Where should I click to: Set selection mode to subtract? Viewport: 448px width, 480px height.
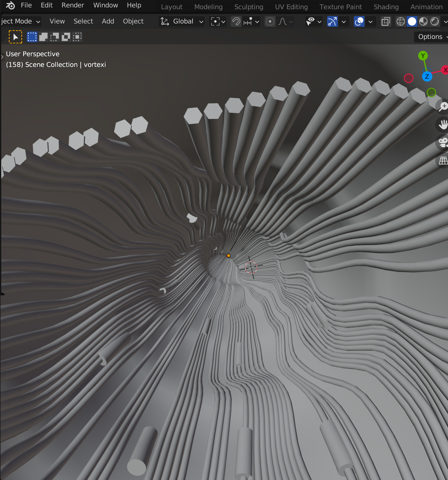tap(55, 37)
